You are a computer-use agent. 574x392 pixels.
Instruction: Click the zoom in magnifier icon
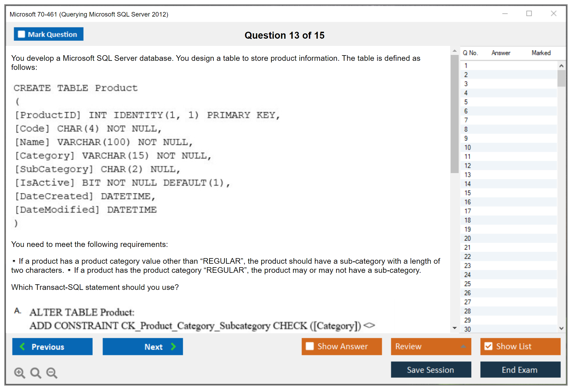[19, 373]
